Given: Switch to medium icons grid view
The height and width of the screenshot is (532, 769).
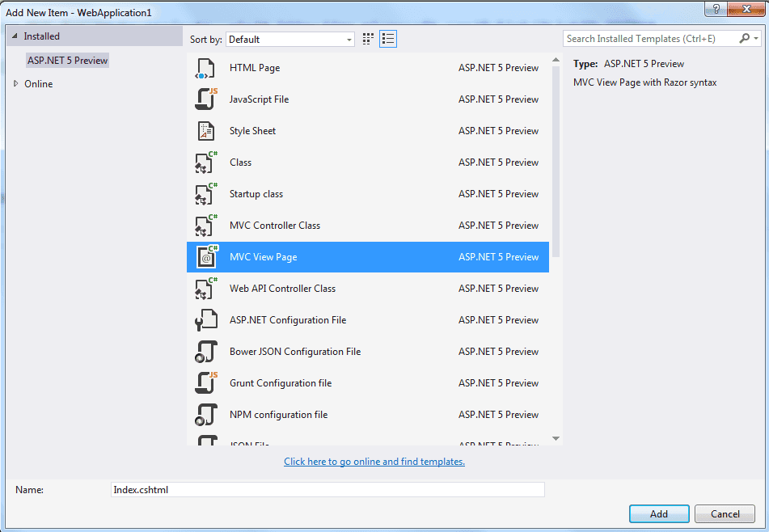Looking at the screenshot, I should pos(369,39).
